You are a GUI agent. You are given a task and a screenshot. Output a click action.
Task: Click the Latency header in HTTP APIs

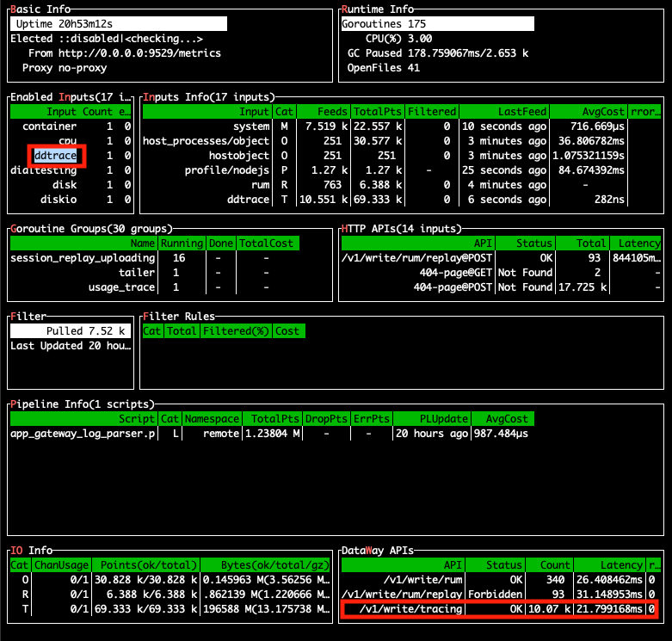(636, 243)
